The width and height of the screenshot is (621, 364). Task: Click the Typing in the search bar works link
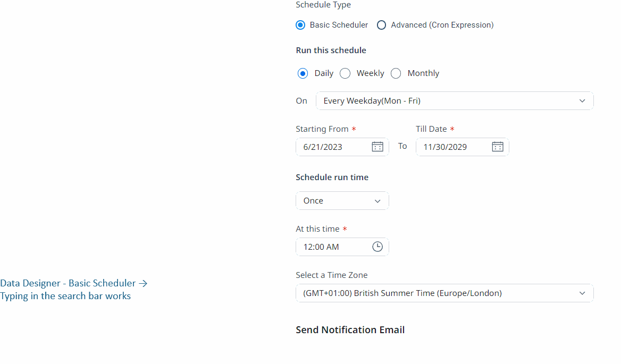click(x=65, y=296)
